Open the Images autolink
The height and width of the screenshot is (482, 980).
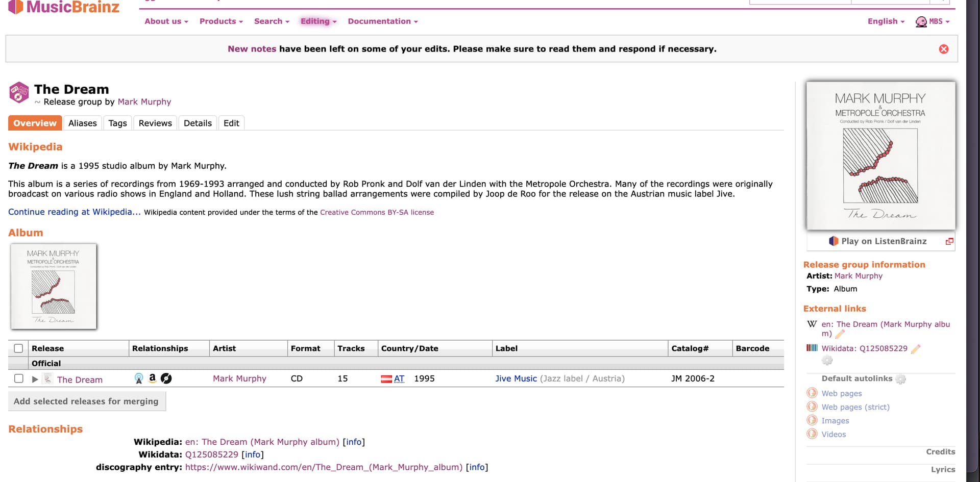(x=835, y=421)
